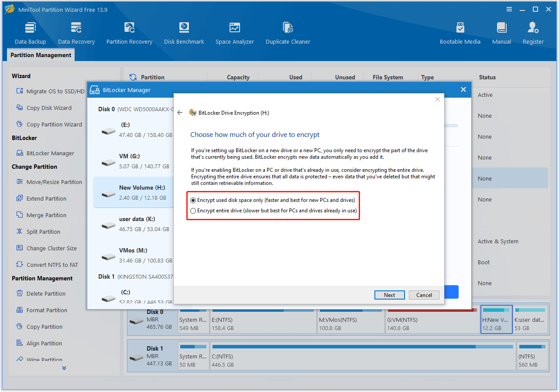559x392 pixels.
Task: Click the Capacity column header
Action: pyautogui.click(x=238, y=77)
